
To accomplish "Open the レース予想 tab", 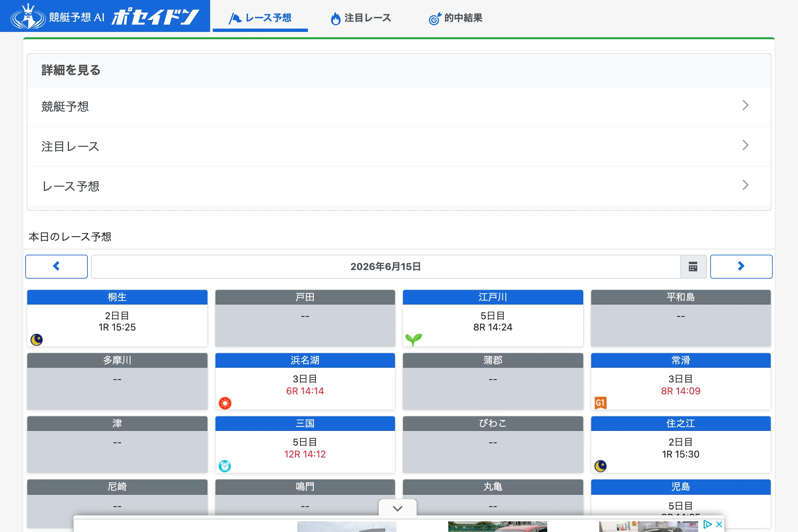I will pos(260,17).
